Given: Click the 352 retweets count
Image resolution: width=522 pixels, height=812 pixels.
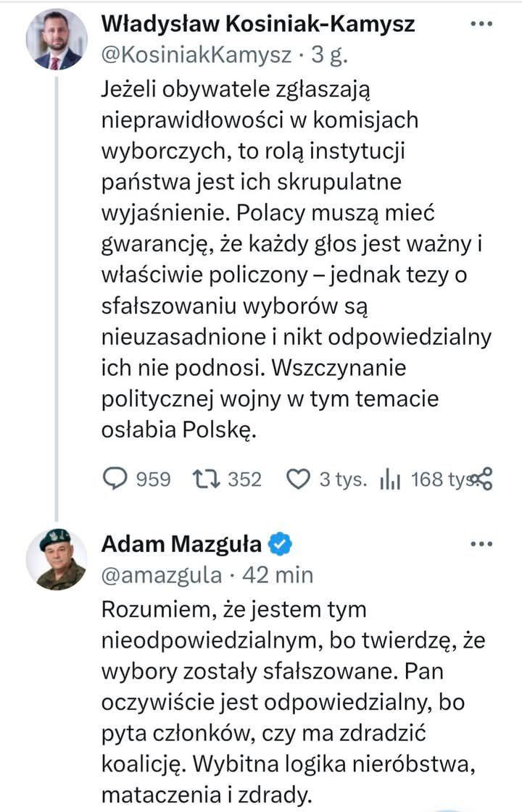Looking at the screenshot, I should coord(244,479).
